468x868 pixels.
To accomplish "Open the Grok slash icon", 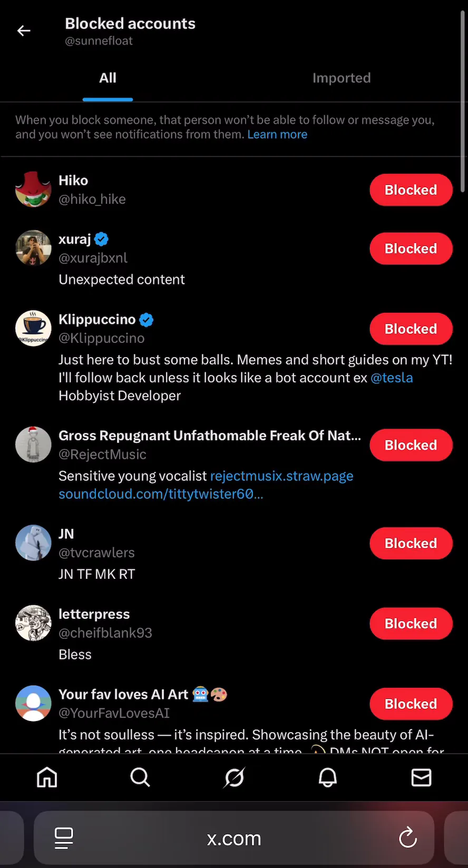I will click(234, 777).
